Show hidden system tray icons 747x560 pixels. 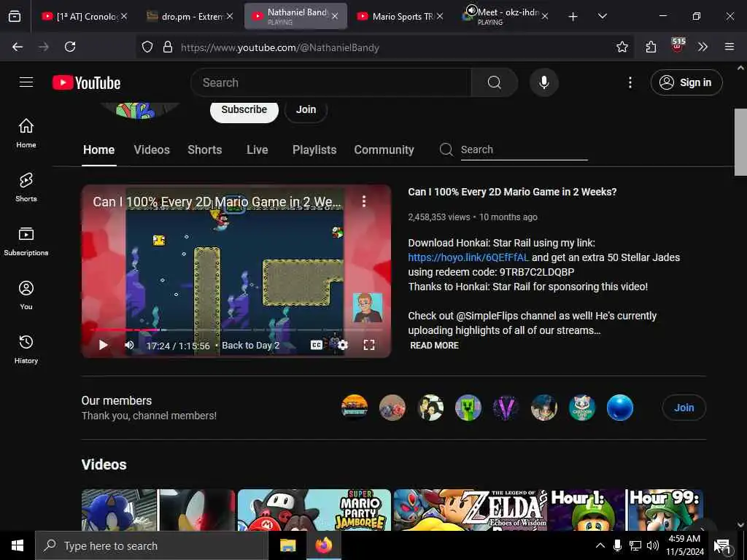pyautogui.click(x=600, y=545)
